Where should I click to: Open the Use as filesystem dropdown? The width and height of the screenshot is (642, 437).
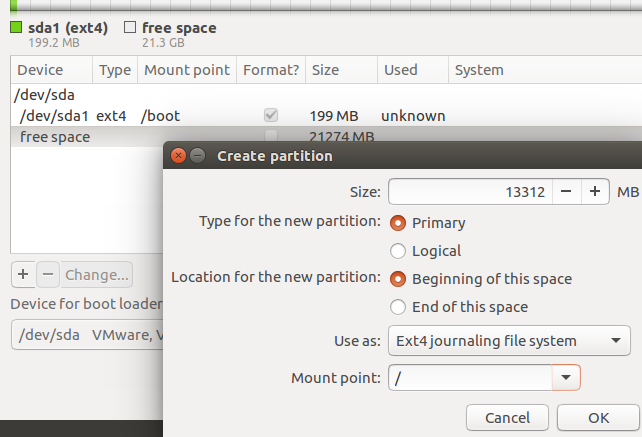coord(509,341)
